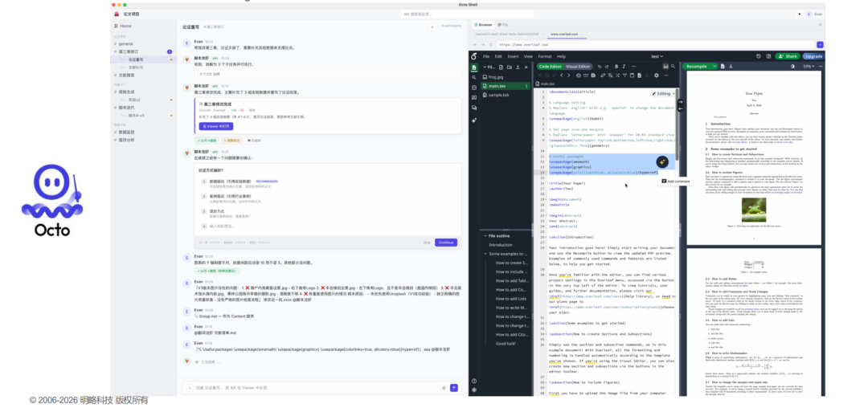
Task: Click the Overleaf logo icon
Action: pos(474,56)
